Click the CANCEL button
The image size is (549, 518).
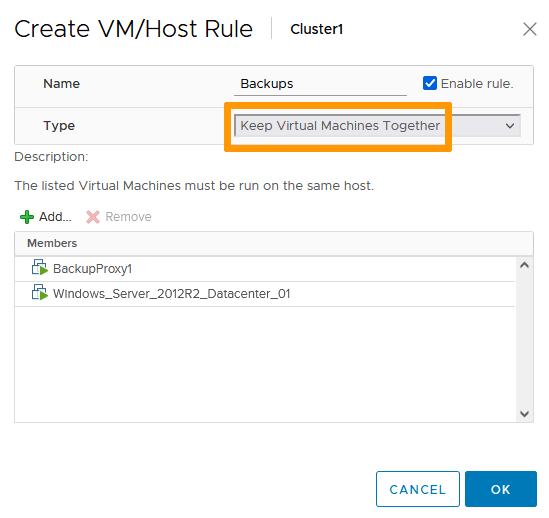pyautogui.click(x=418, y=489)
